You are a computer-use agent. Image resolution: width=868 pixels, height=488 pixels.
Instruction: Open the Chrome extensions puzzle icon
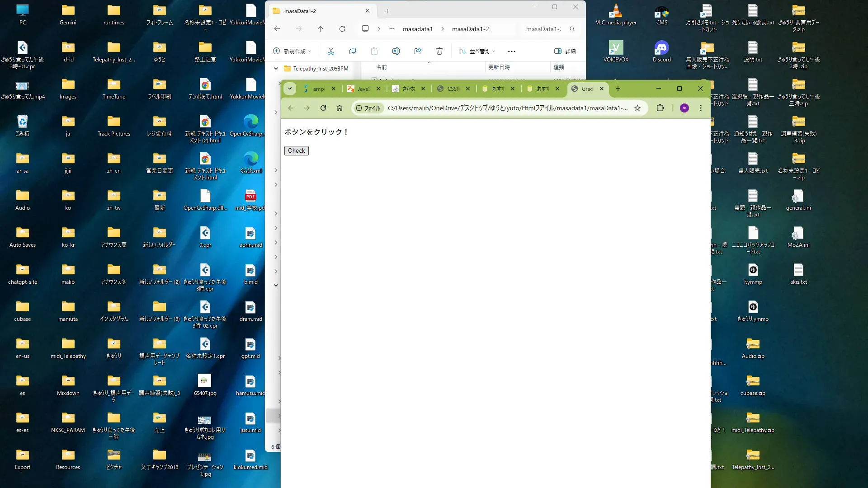[x=660, y=108]
